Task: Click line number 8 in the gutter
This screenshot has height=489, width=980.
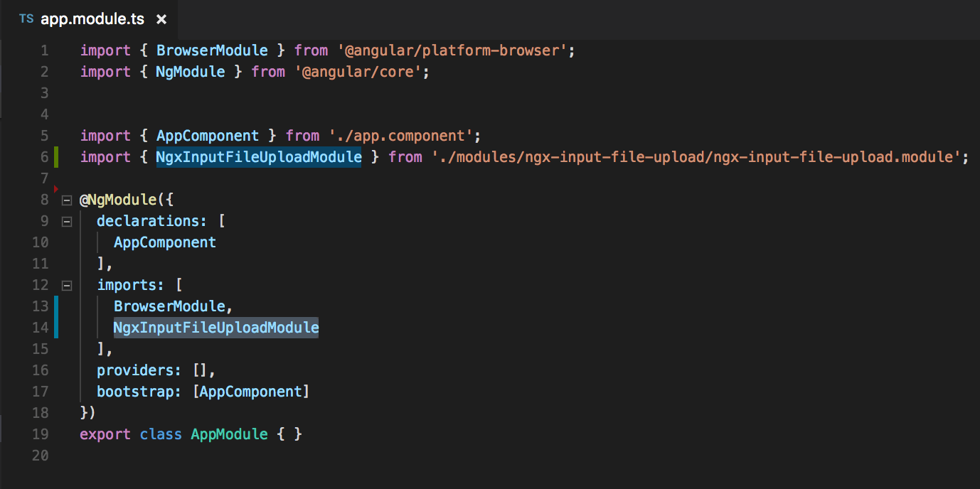Action: pos(44,200)
